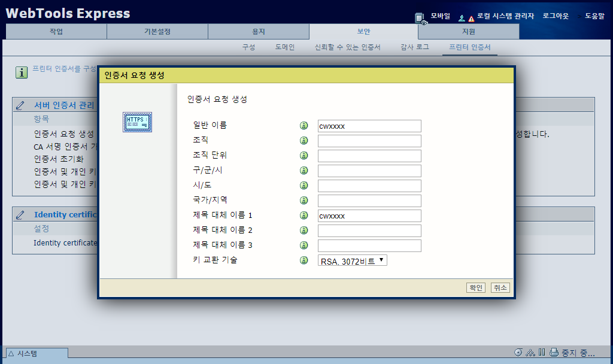Click the pencil icon beside 서버 인증서 관리

21,105
